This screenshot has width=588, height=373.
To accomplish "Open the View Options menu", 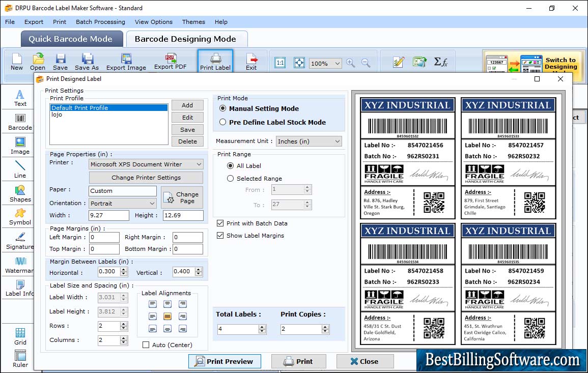I will [154, 22].
